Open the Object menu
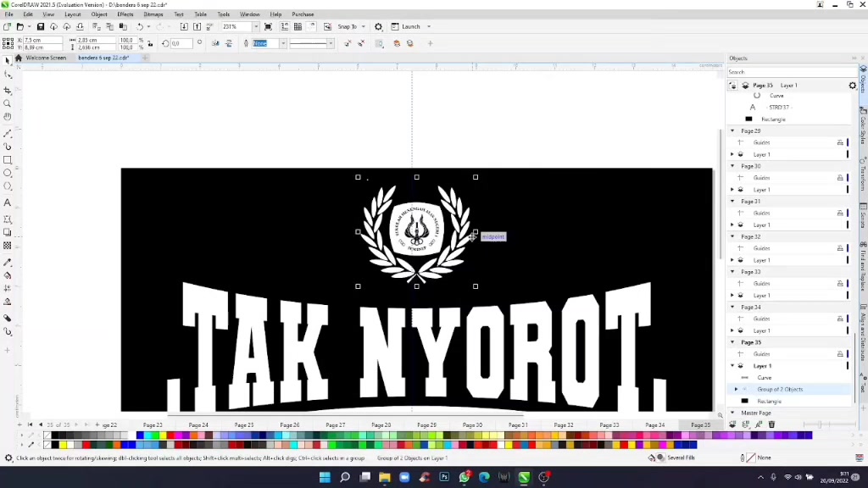The width and height of the screenshot is (868, 488). (99, 14)
